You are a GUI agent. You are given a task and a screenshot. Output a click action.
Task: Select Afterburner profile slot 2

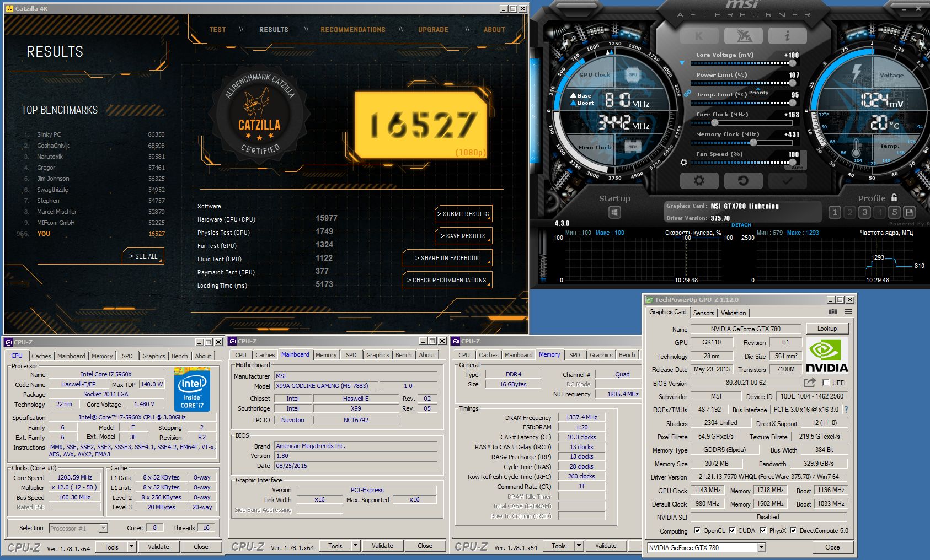849,212
